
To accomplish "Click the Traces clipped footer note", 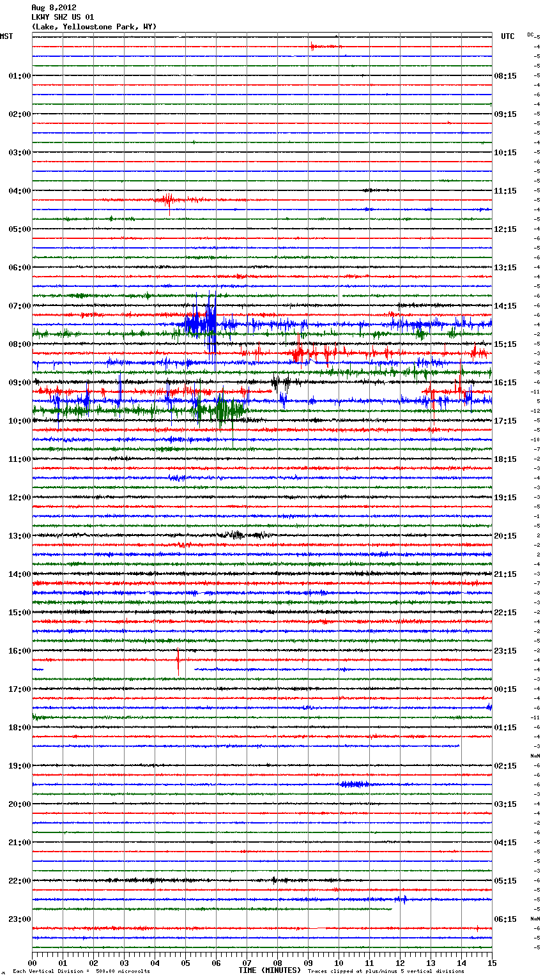I will (386, 972).
